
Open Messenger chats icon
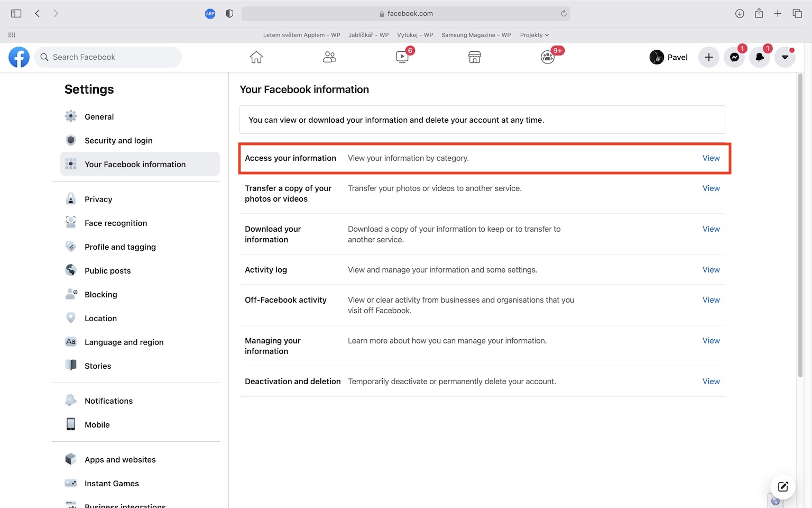(x=734, y=57)
